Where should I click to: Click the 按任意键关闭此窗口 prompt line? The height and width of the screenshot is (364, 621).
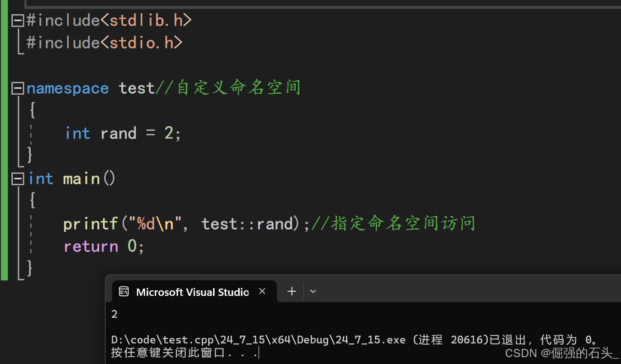[x=183, y=353]
